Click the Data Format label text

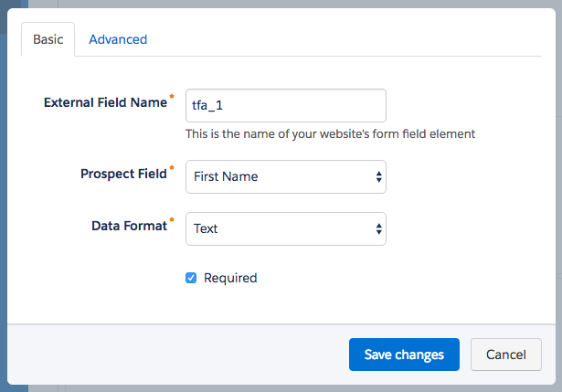(x=130, y=225)
